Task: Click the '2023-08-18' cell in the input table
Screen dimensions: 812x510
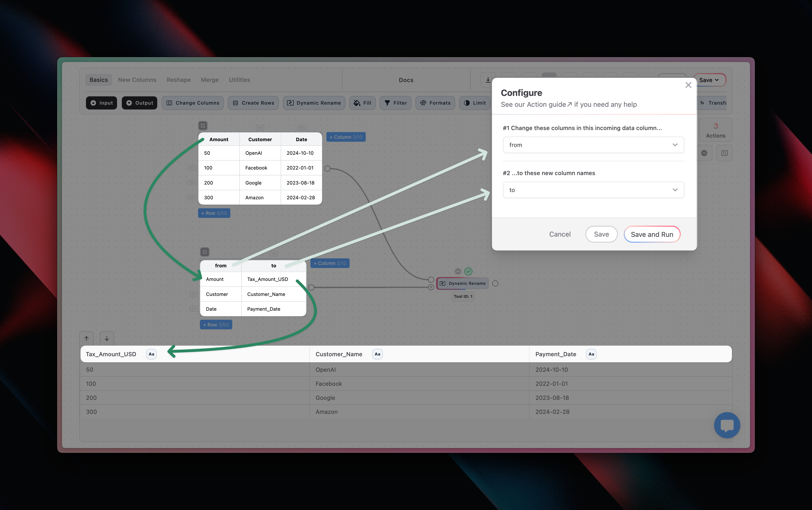Action: 301,183
